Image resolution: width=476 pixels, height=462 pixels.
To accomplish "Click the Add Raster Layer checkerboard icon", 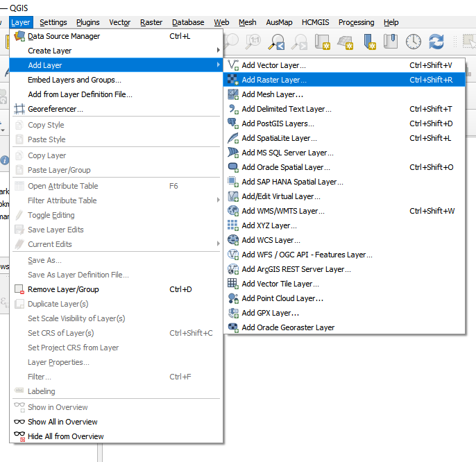I will coord(233,80).
